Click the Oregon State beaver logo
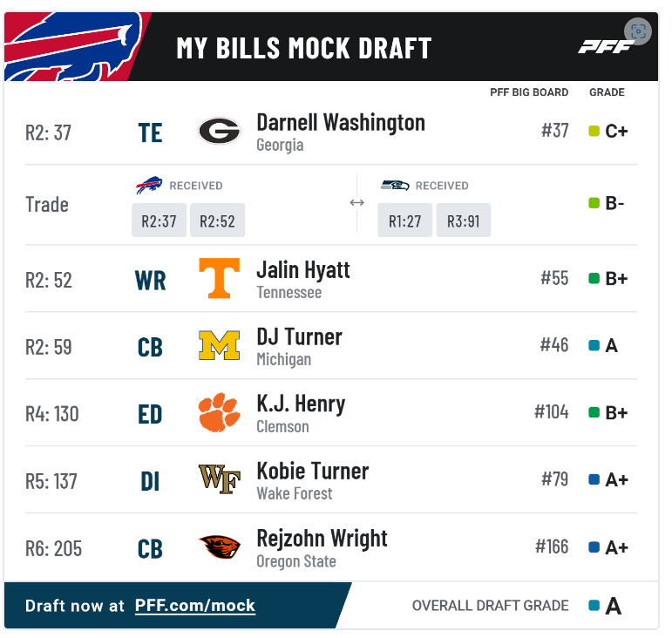This screenshot has width=672, height=638. click(x=220, y=546)
